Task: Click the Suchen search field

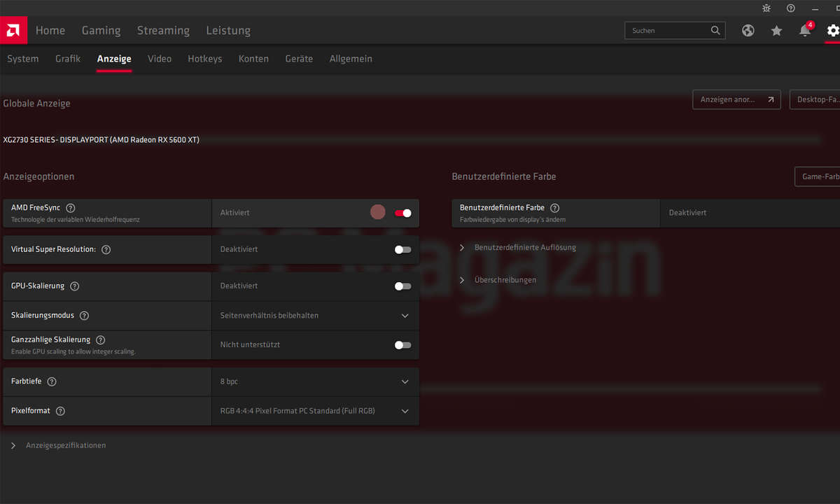Action: pyautogui.click(x=668, y=31)
